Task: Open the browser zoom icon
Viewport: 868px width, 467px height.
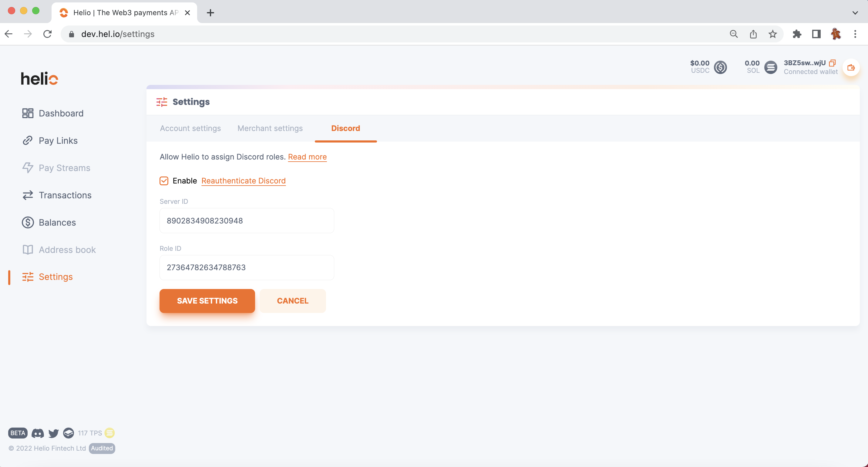Action: point(734,34)
